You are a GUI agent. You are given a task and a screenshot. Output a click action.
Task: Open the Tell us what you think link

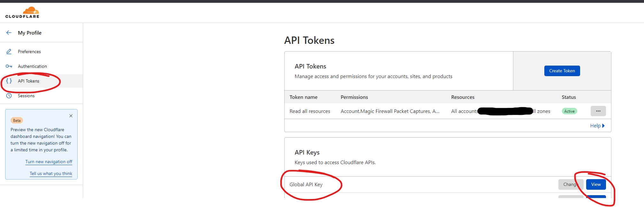pyautogui.click(x=51, y=173)
